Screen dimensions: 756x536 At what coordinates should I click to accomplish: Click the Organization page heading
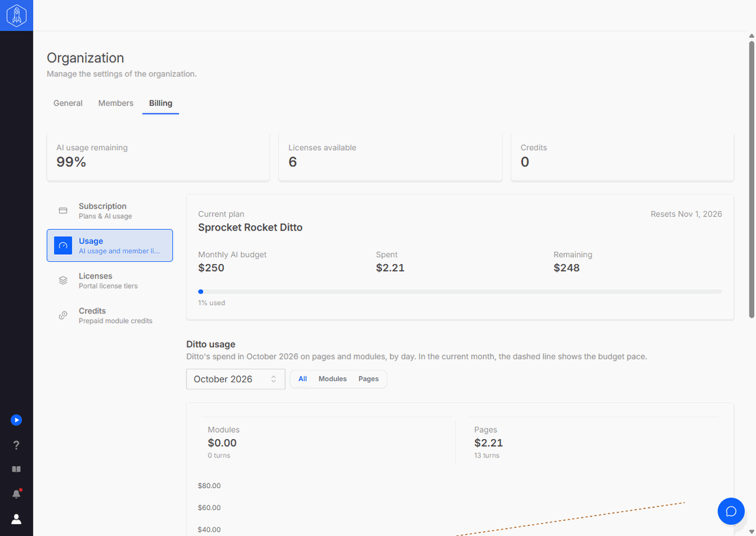click(86, 58)
